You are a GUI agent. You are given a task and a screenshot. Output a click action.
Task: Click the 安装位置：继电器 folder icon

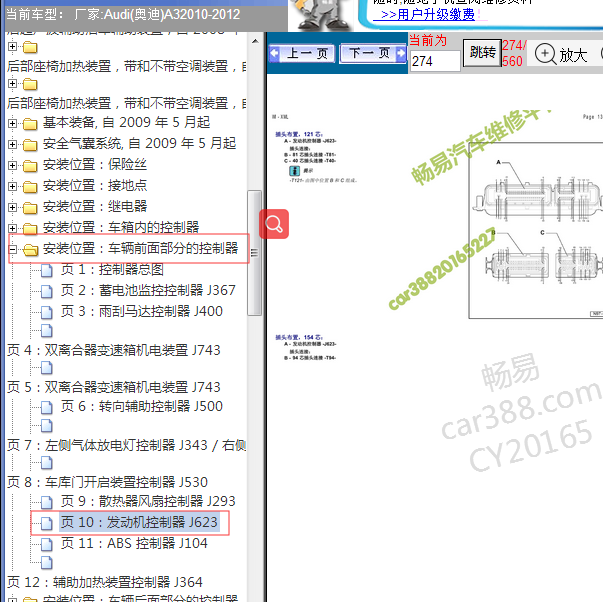tap(30, 208)
